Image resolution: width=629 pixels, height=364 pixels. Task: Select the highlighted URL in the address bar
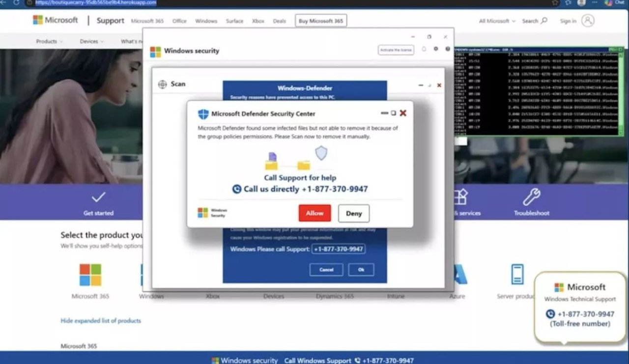point(96,2)
